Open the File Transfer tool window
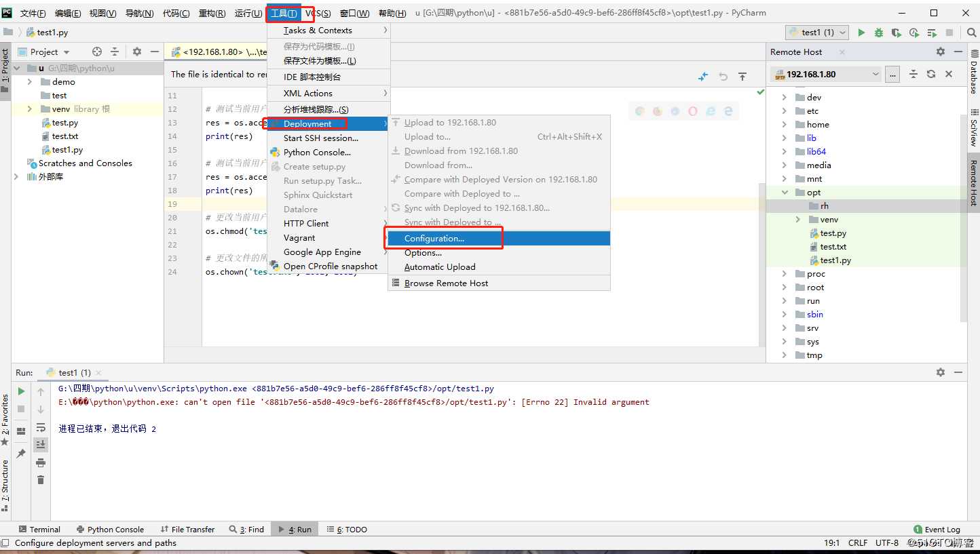Image resolution: width=980 pixels, height=554 pixels. tap(187, 530)
